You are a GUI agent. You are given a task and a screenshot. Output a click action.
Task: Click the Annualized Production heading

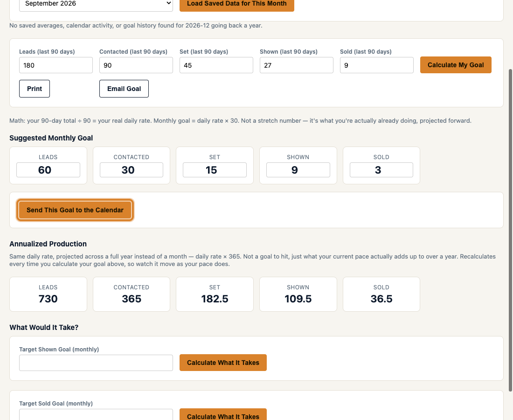48,244
